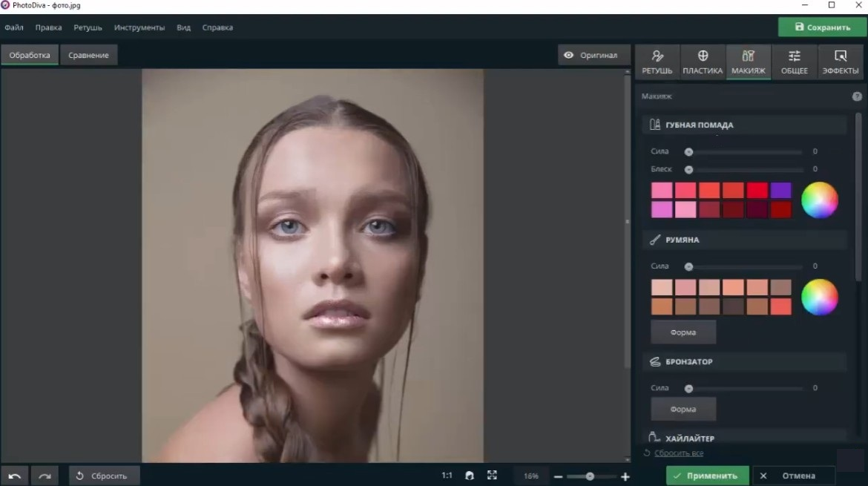The height and width of the screenshot is (486, 868).
Task: Click the Сохранить button
Action: click(822, 27)
